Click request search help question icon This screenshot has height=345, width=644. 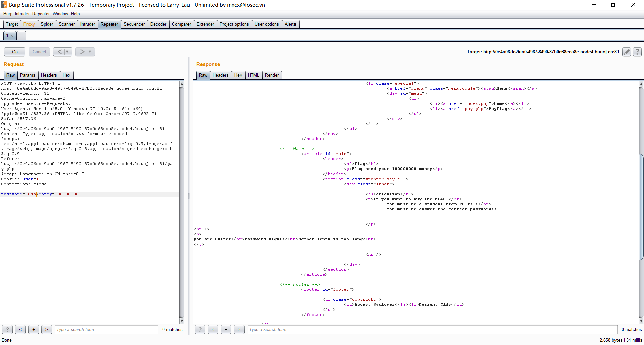(7, 329)
